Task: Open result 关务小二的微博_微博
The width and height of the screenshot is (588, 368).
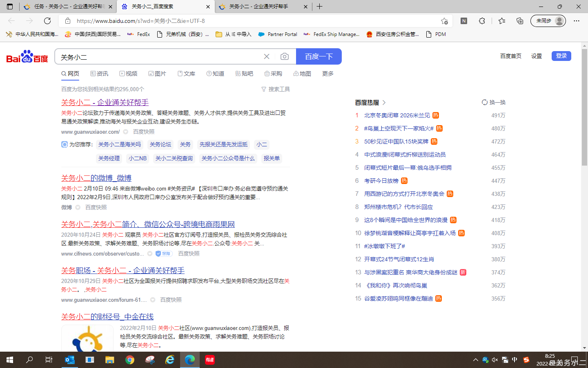Action: [x=96, y=178]
